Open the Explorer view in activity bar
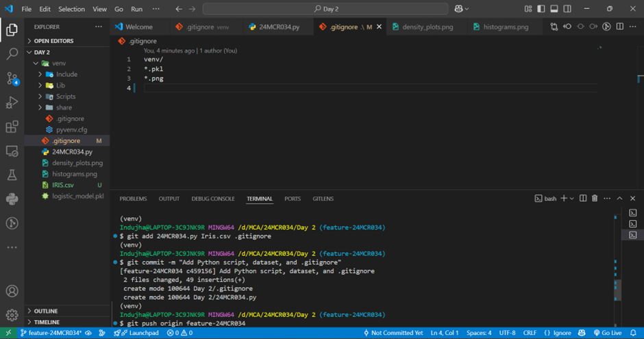 [x=12, y=29]
